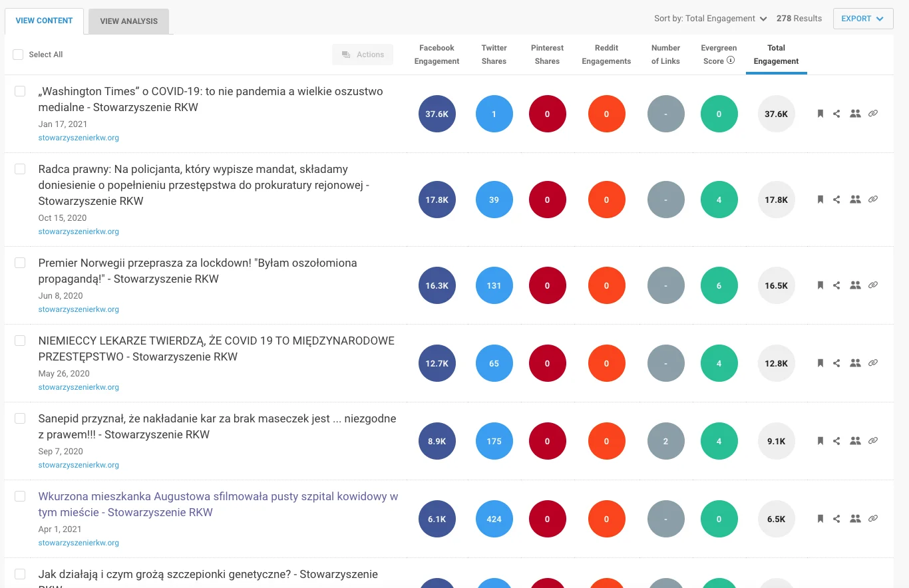Screen dimensions: 909x588
Task: Sort by Number of Links column
Action: [665, 55]
